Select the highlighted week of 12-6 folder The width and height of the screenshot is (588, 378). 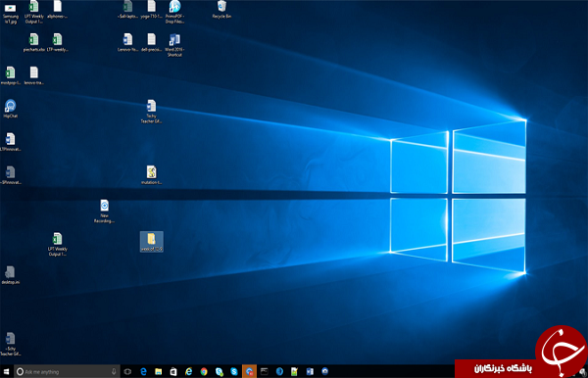(x=152, y=242)
